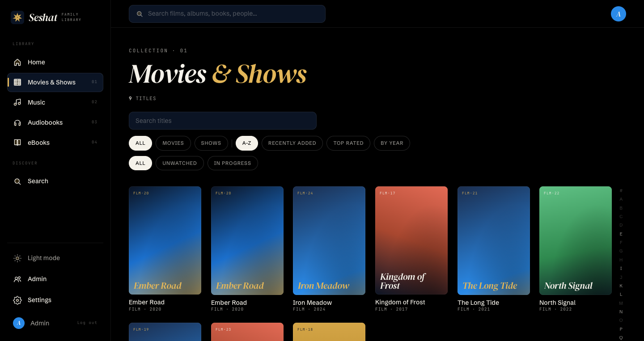This screenshot has width=644, height=341.
Task: Filter titles to Shows only
Action: pyautogui.click(x=211, y=143)
